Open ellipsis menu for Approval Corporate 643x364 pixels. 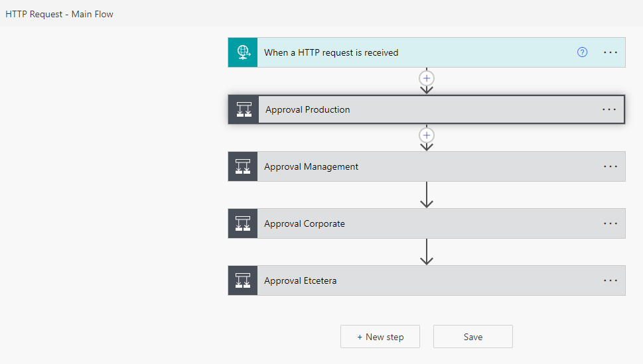[x=610, y=223]
